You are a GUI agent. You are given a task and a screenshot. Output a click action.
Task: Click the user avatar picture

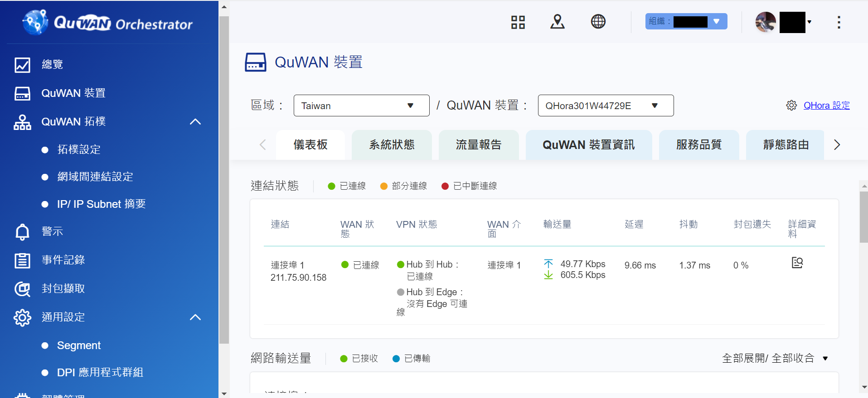(x=766, y=22)
